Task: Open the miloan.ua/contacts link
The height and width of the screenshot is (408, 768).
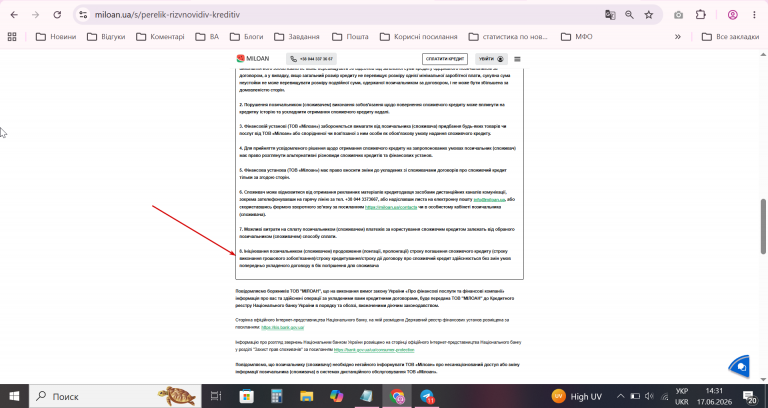Action: point(391,207)
